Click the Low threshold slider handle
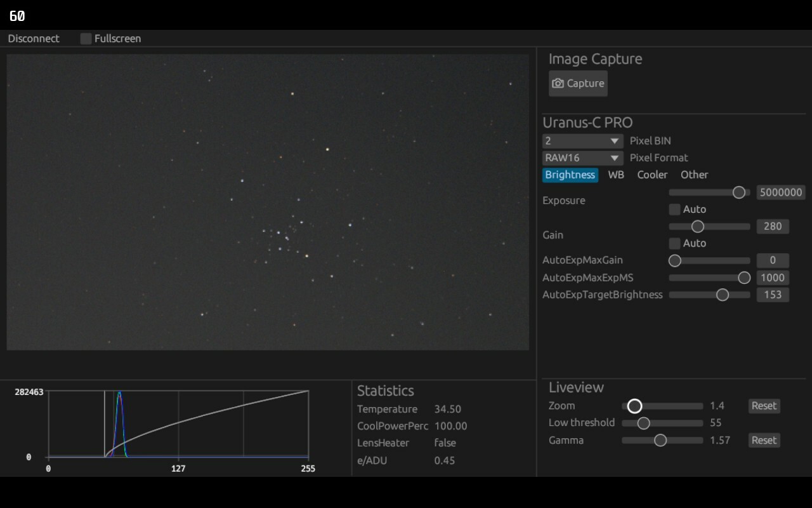Screen dimensions: 812x508 (645, 422)
